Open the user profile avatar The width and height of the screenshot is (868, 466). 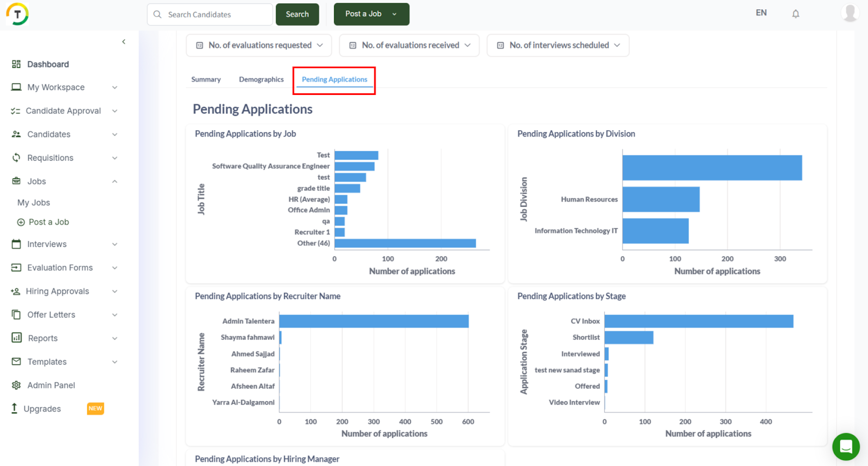point(850,13)
